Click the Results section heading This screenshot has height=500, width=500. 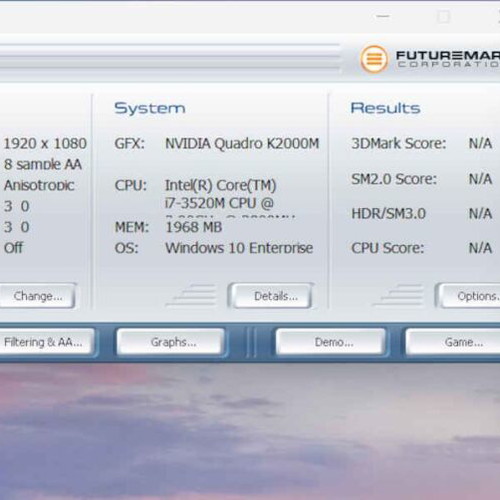tap(385, 108)
